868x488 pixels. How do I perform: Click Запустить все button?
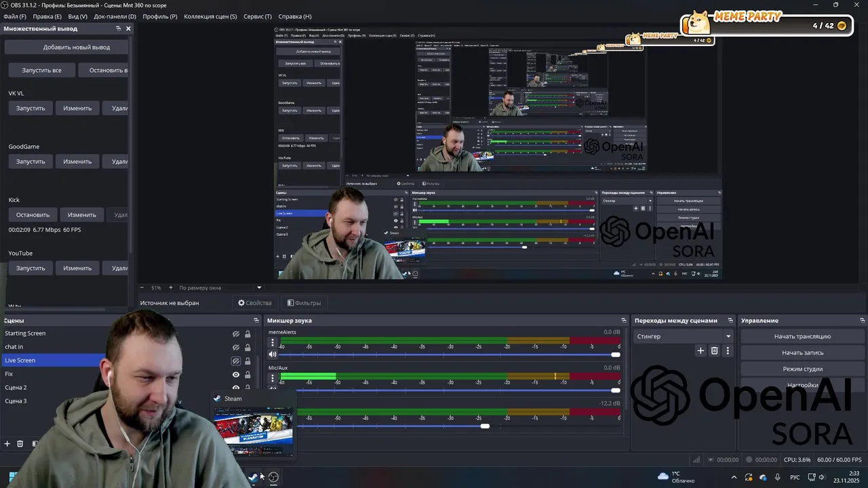[41, 70]
